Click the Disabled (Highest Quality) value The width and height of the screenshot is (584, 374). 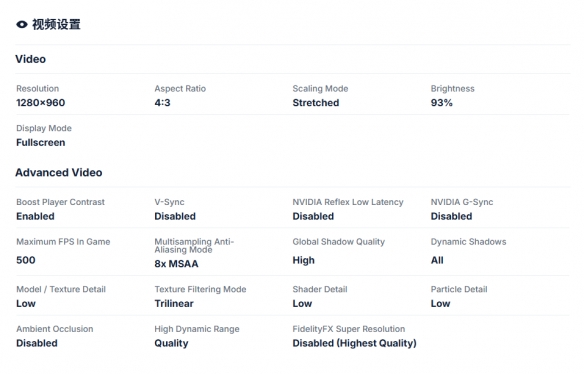355,343
